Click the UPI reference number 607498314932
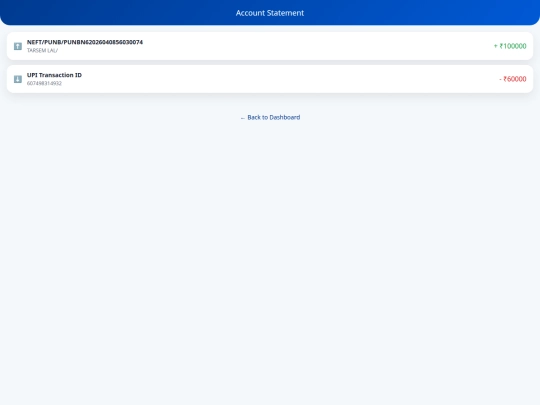Image resolution: width=540 pixels, height=405 pixels. tap(44, 83)
